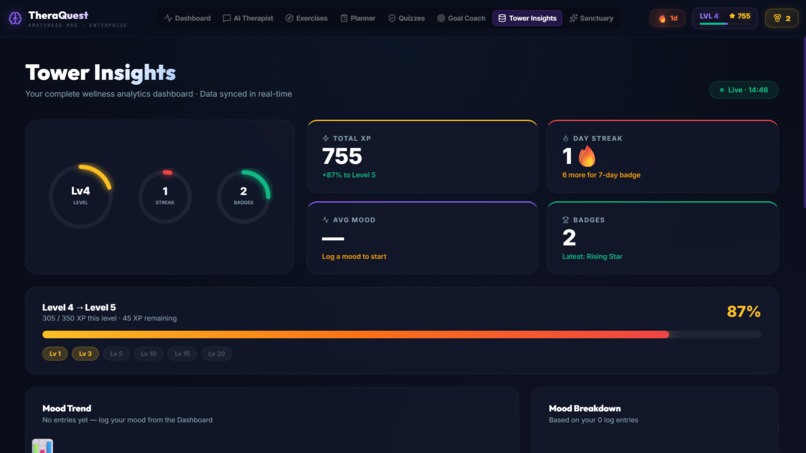The width and height of the screenshot is (806, 453).
Task: Click the page vertical scrollbar
Action: 803,123
